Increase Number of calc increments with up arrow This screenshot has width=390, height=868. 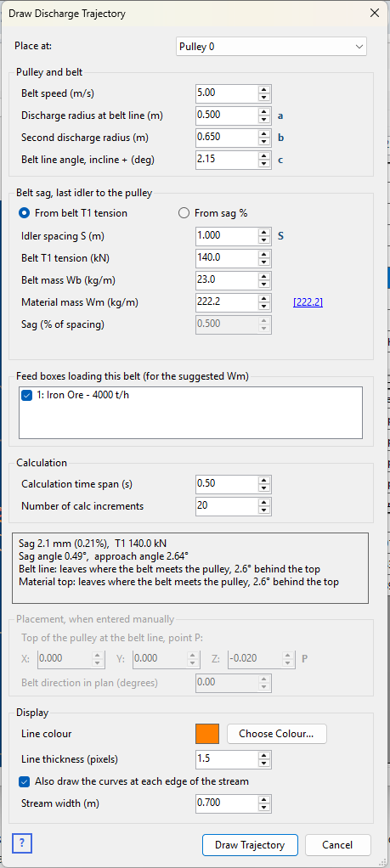[264, 502]
